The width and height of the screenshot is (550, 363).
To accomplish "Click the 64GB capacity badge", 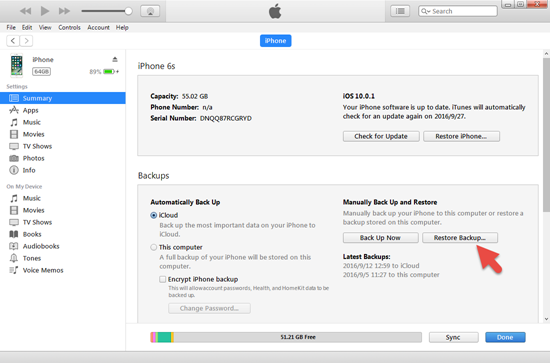I will click(x=41, y=72).
